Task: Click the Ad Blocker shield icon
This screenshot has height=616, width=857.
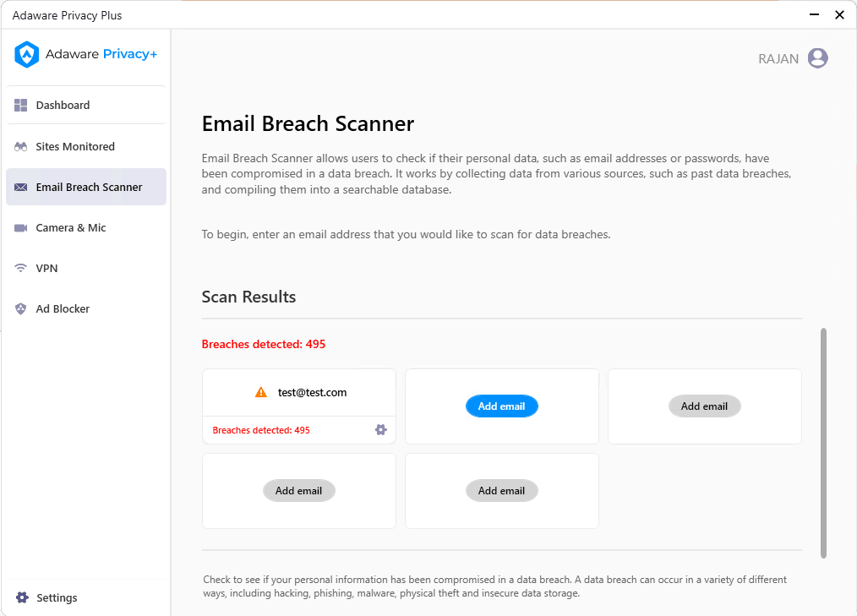Action: tap(21, 309)
